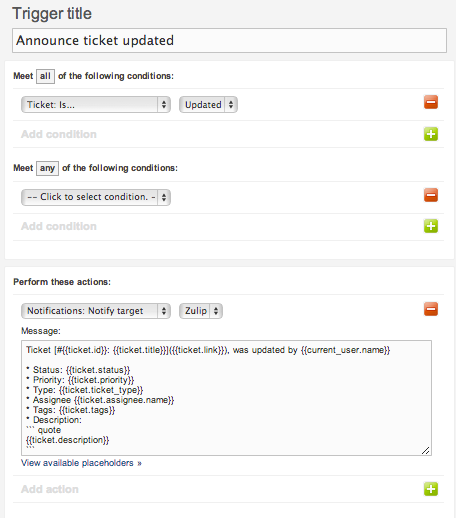The height and width of the screenshot is (518, 456).
Task: Click the 'Add action' text
Action: [50, 489]
